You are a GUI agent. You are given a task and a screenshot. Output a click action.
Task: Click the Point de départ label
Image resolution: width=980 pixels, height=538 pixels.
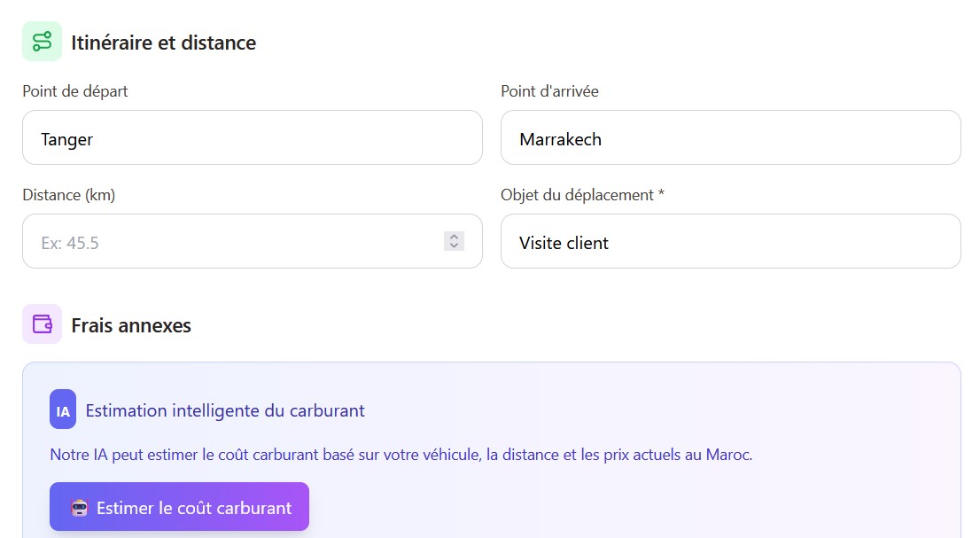click(75, 91)
